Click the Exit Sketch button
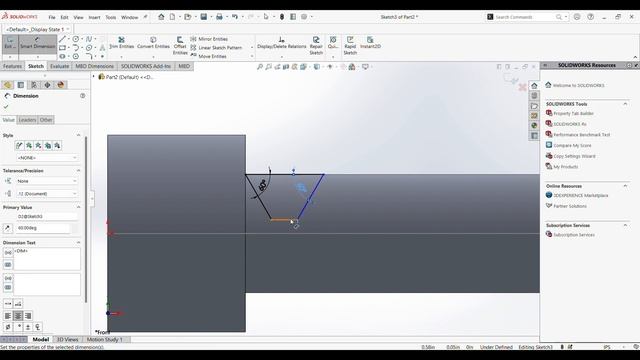Viewport: 640px width, 360px height. pyautogui.click(x=10, y=44)
